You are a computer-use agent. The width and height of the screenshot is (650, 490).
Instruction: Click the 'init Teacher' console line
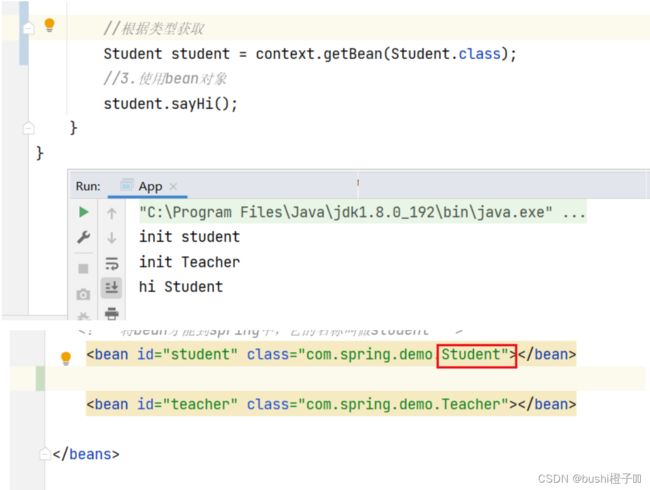click(189, 262)
